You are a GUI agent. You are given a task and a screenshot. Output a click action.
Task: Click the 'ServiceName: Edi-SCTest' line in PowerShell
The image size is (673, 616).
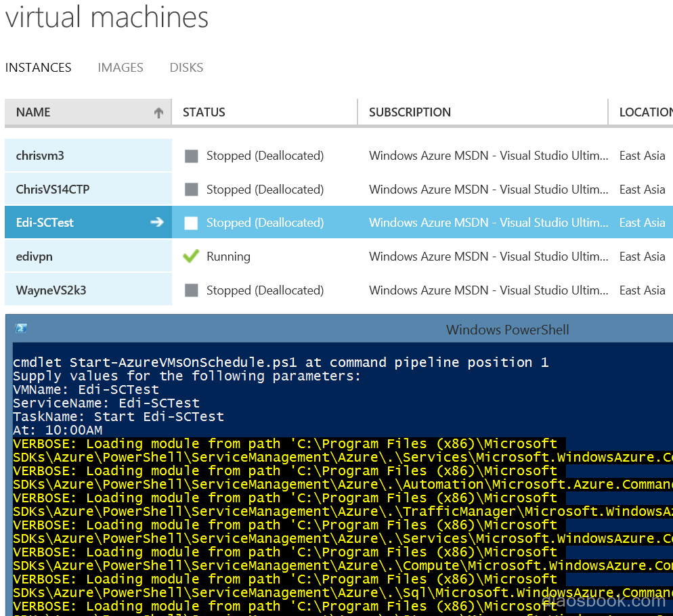[x=106, y=403]
